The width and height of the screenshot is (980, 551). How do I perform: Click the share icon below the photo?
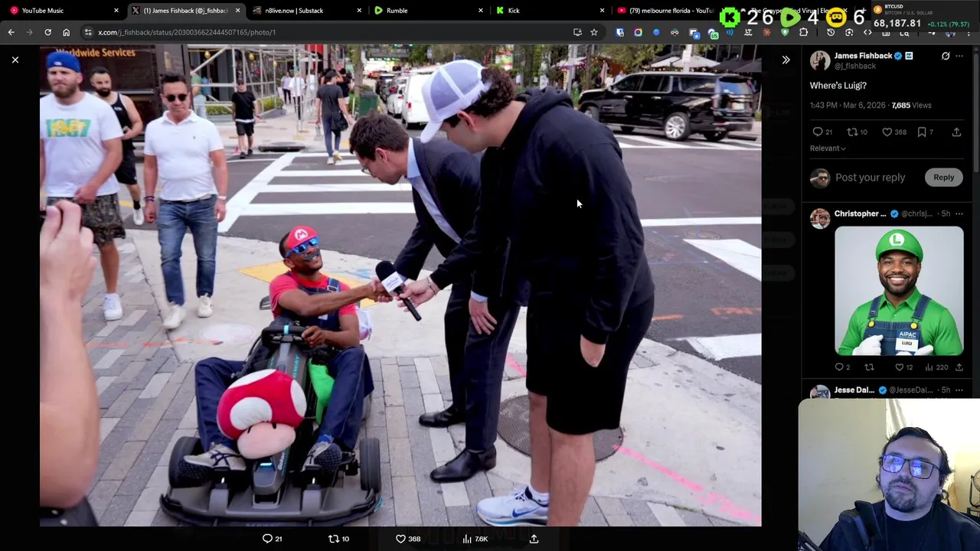point(534,539)
